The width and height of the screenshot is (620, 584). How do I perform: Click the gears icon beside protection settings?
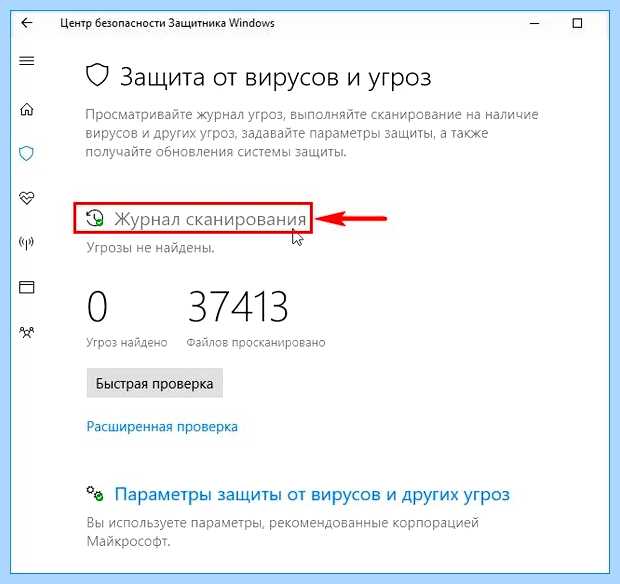(x=95, y=493)
